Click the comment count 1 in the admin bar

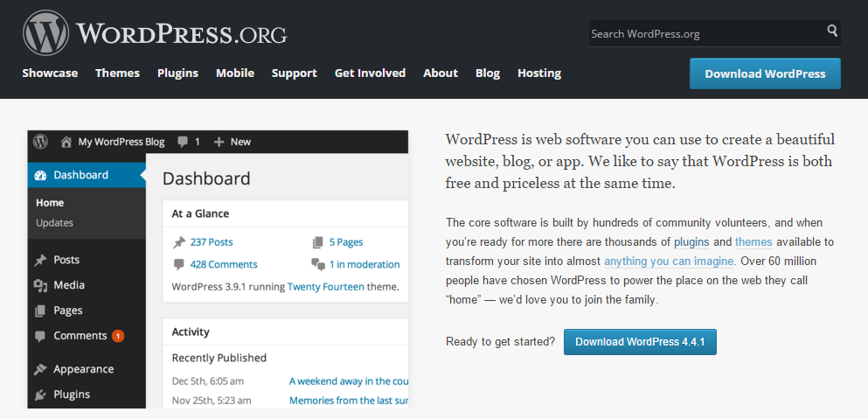[197, 142]
